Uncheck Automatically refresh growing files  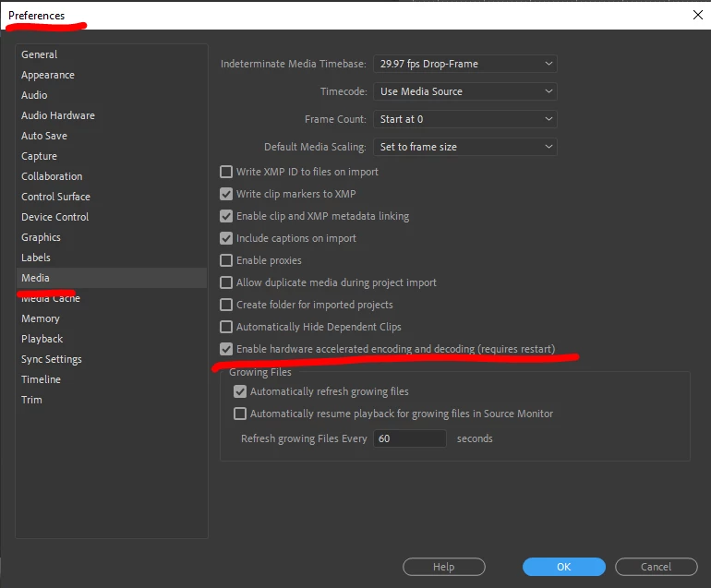(240, 391)
